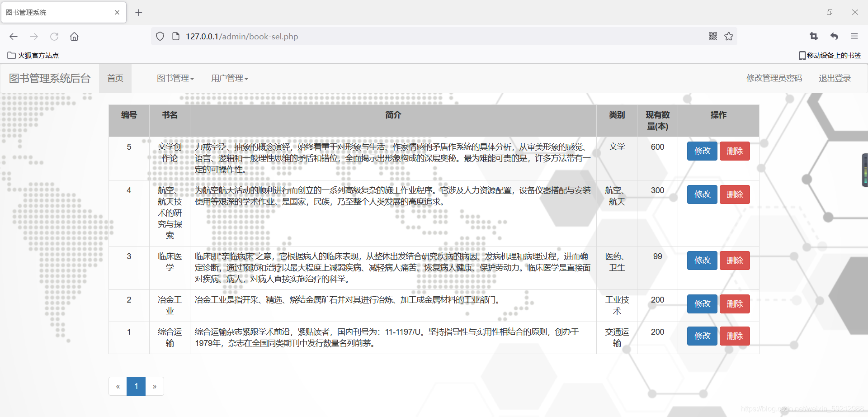Click 退出登录 to log out
The width and height of the screenshot is (868, 417).
tap(835, 78)
